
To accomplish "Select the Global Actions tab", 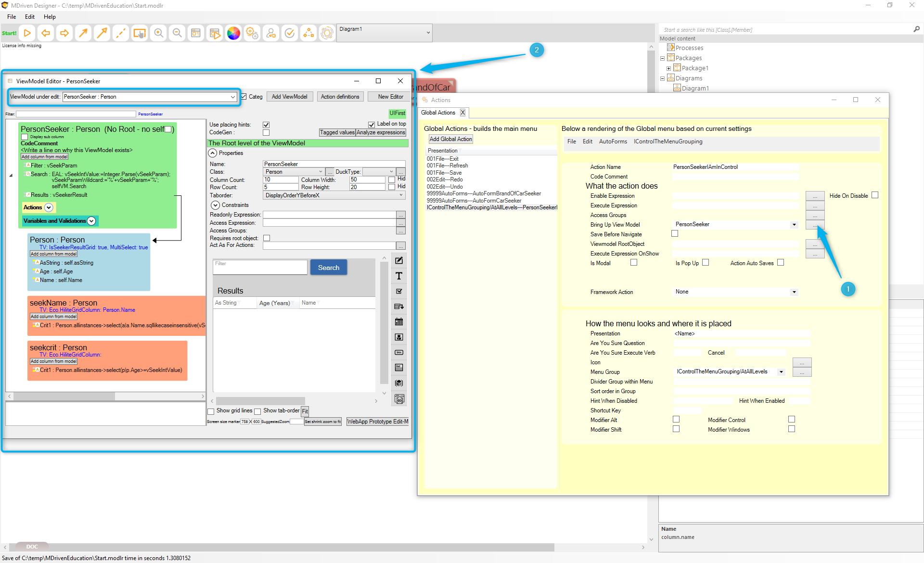I will [x=438, y=113].
